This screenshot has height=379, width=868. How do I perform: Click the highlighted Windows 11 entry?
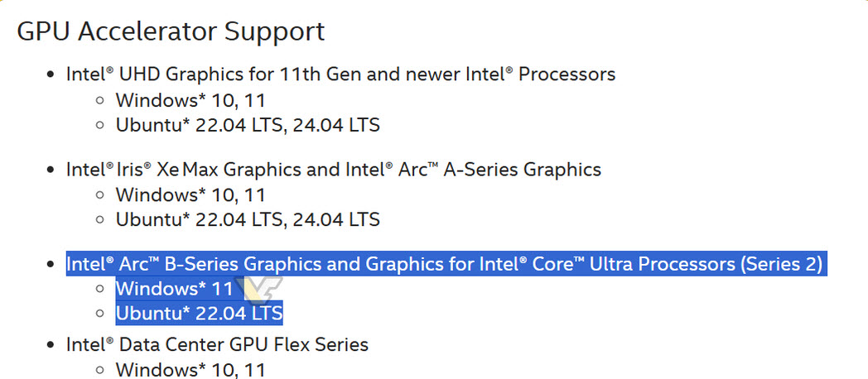tap(174, 290)
